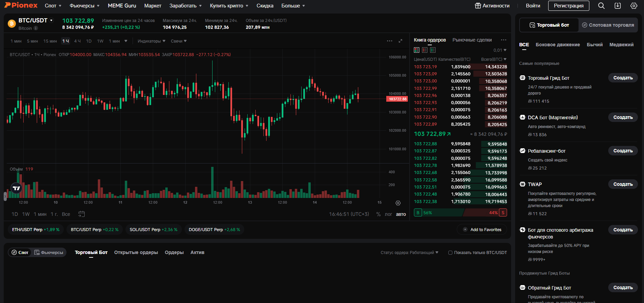
Task: Open the Заработать dropdown
Action: pyautogui.click(x=186, y=6)
